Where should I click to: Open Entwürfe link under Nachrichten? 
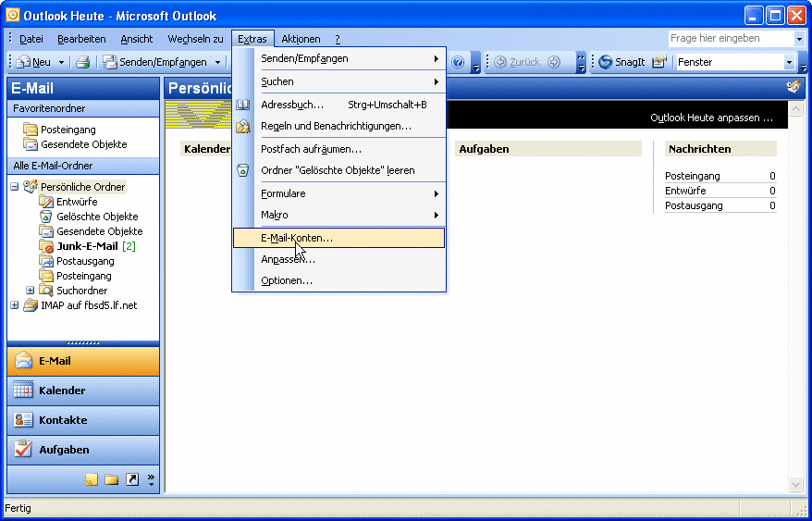pyautogui.click(x=685, y=191)
